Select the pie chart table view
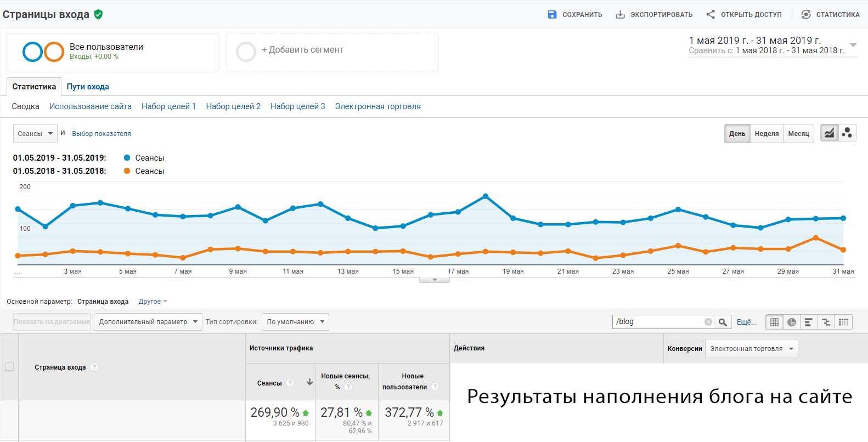Viewport: 868px width, 442px height. 791,322
